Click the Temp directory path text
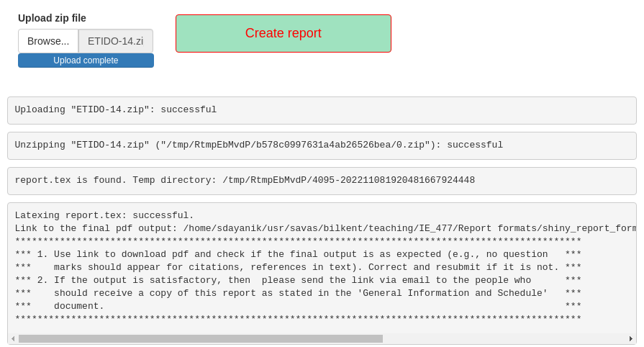This screenshot has height=347, width=644. click(x=349, y=180)
